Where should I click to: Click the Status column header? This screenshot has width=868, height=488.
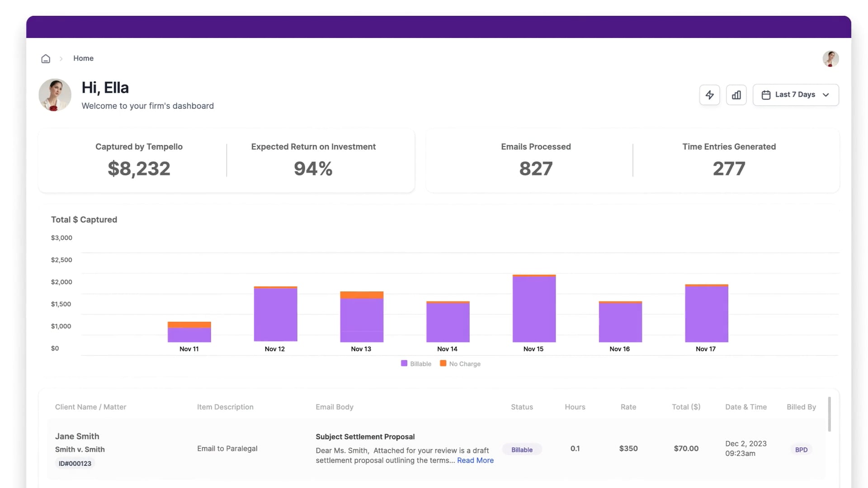click(x=522, y=407)
